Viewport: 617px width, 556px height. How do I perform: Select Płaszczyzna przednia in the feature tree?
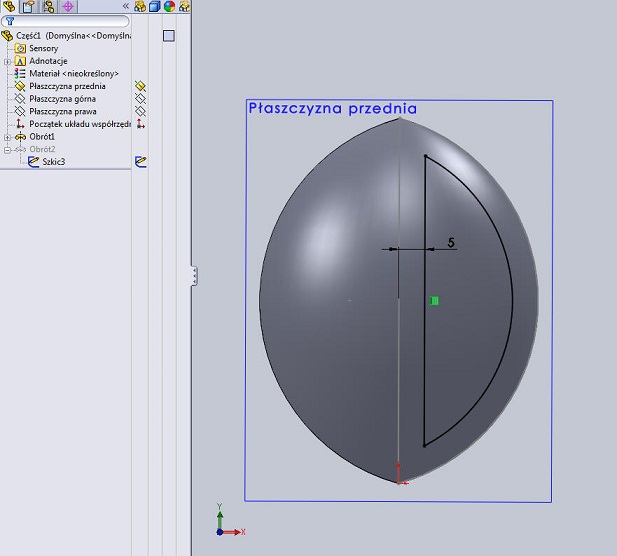click(x=67, y=86)
